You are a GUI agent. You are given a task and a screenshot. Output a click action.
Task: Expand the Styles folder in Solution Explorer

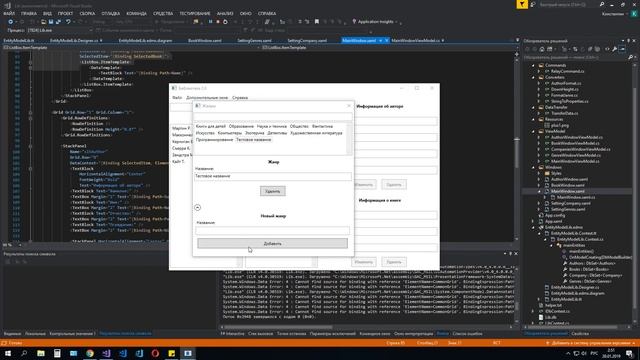539,173
